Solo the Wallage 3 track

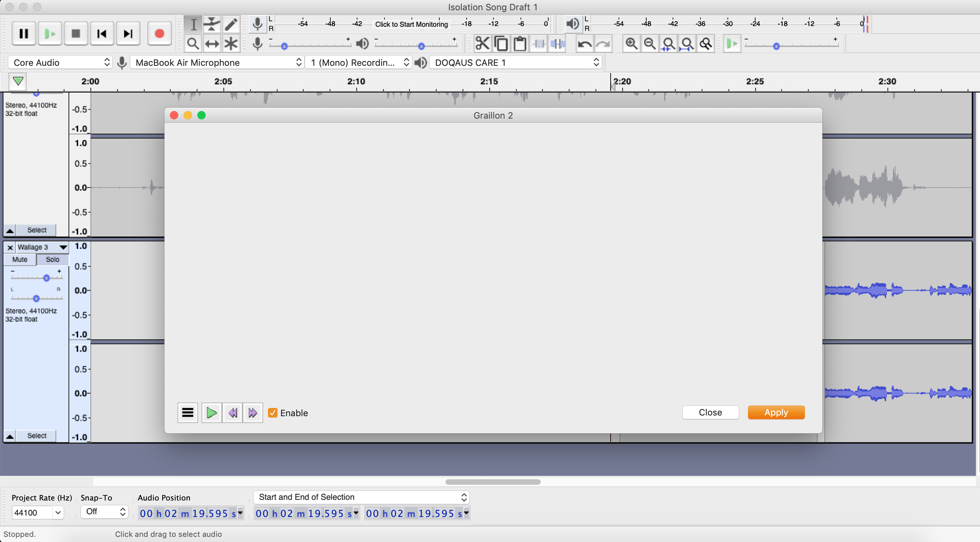pyautogui.click(x=52, y=259)
